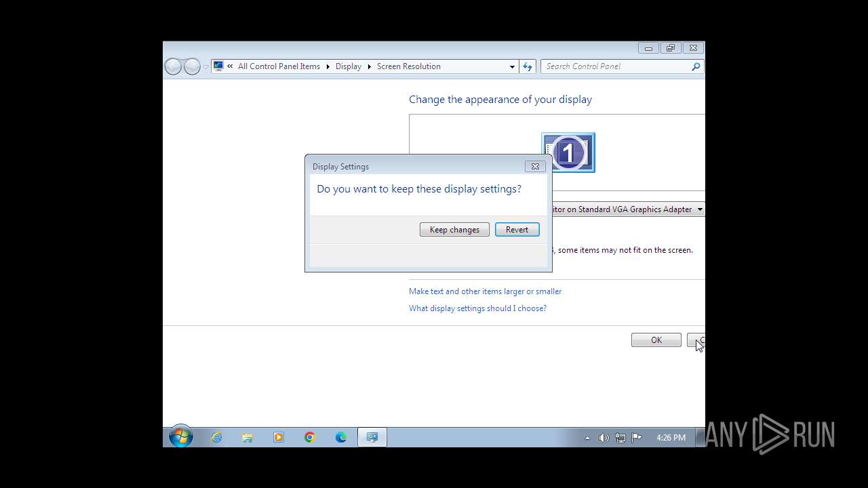Go to 'All Control Panel Items' breadcrumb

(279, 66)
